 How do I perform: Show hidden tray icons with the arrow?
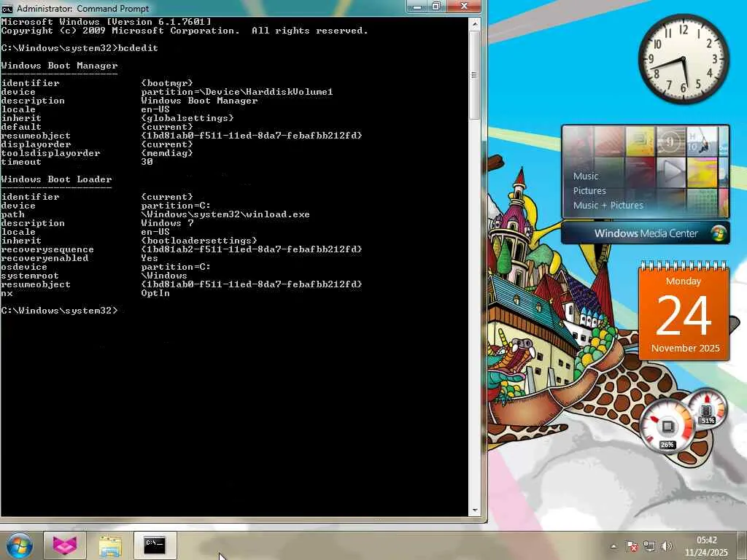coord(614,547)
